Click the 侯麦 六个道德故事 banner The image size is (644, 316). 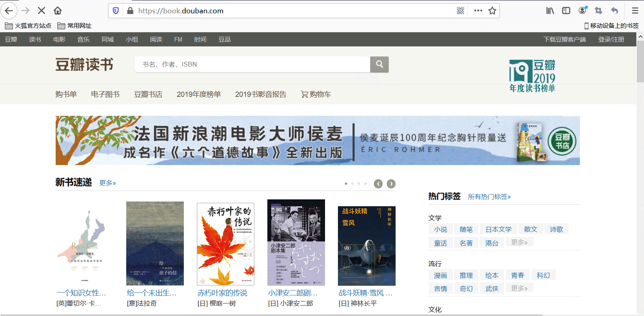(318, 140)
